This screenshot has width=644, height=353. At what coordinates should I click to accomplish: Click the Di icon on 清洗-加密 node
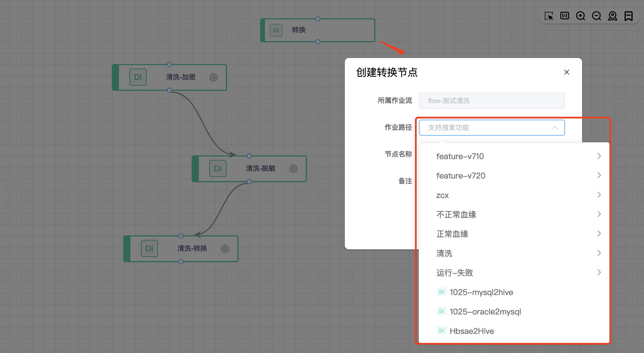point(138,77)
